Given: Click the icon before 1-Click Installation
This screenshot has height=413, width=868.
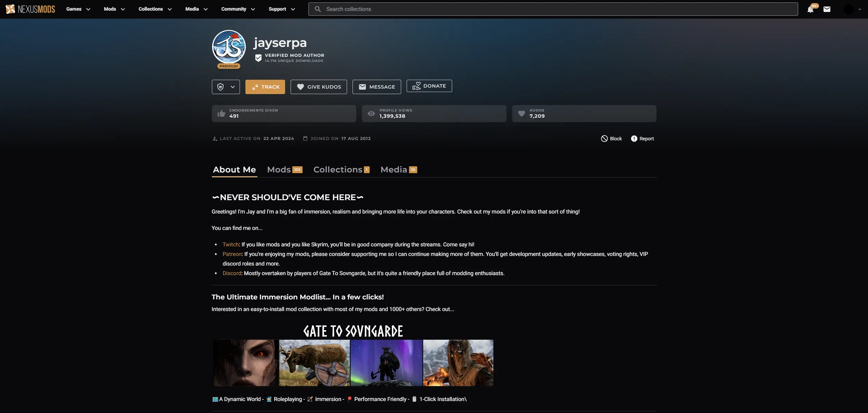Looking at the screenshot, I should pyautogui.click(x=414, y=399).
